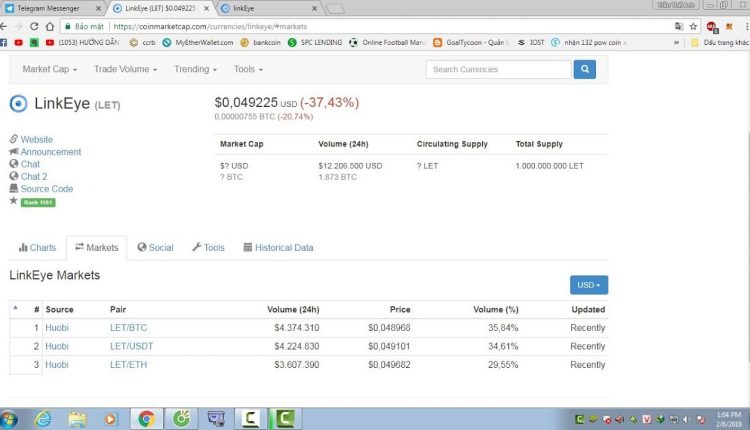Click the LET/BTC pair link
This screenshot has width=750, height=430.
[128, 328]
